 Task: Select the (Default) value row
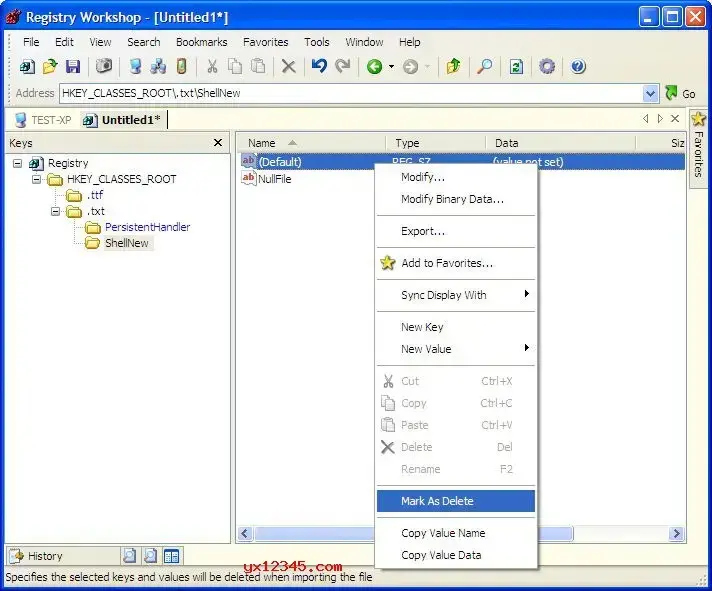pos(461,162)
